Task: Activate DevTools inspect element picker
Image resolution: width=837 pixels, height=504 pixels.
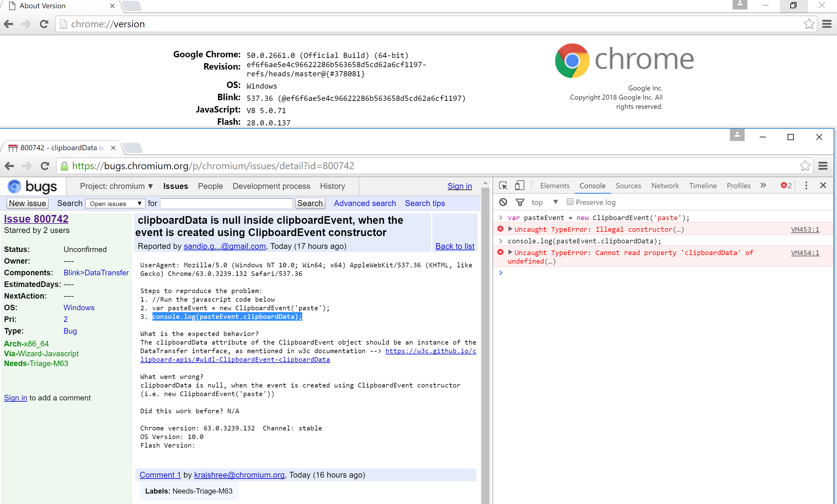Action: [x=503, y=186]
